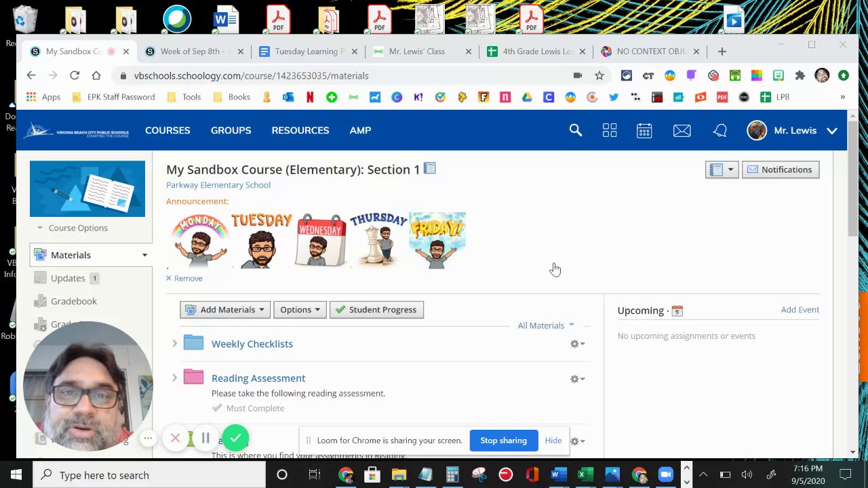Stop sharing the screen with Loom
868x488 pixels.
pyautogui.click(x=503, y=441)
